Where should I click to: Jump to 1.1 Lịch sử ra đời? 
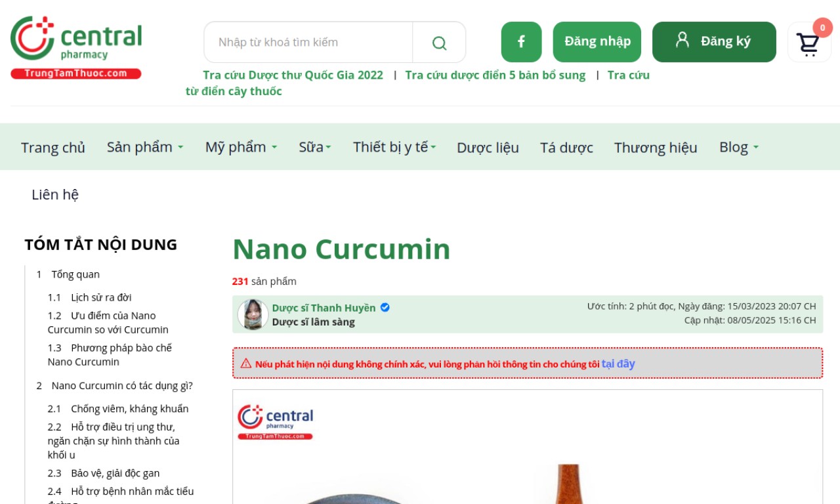[x=90, y=297]
